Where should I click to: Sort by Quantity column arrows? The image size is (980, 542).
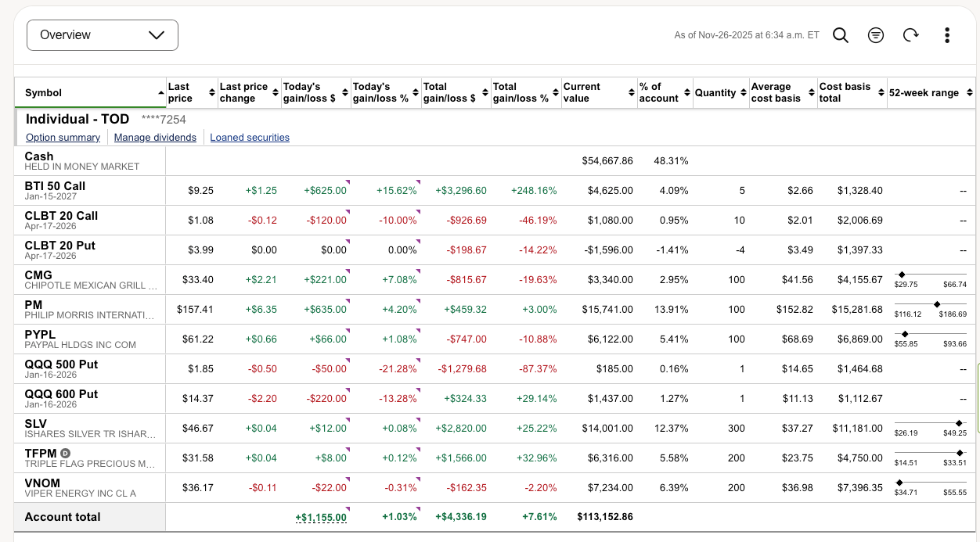[x=743, y=93]
